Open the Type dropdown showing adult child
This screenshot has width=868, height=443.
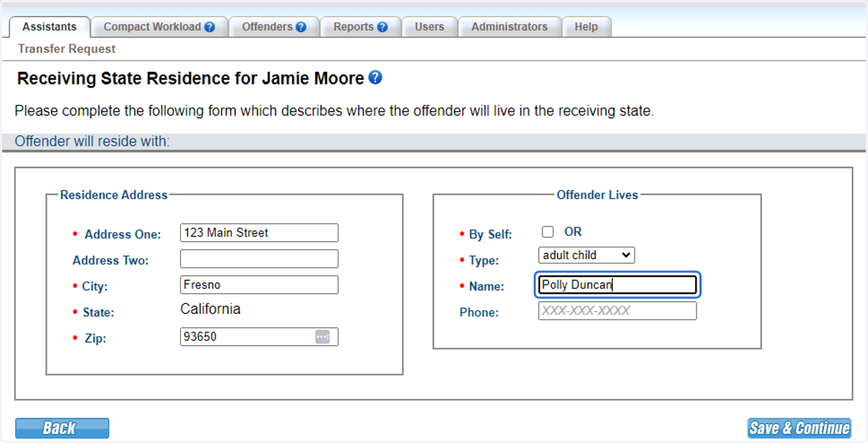[587, 255]
